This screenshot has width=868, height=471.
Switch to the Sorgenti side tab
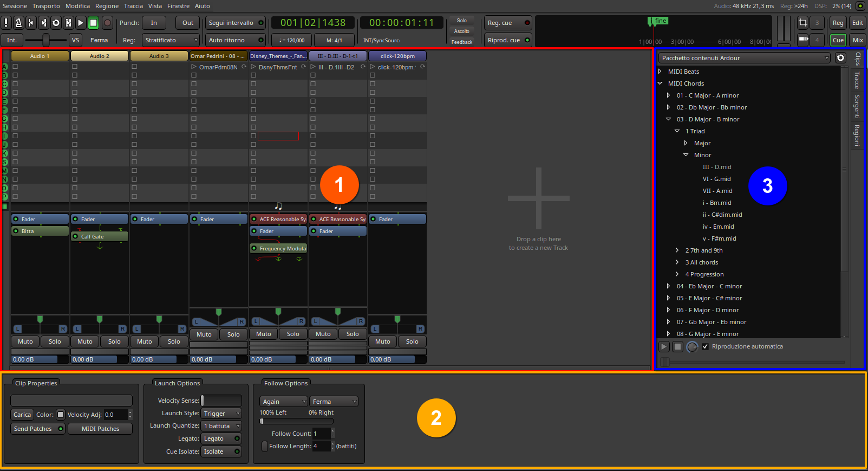coord(857,106)
